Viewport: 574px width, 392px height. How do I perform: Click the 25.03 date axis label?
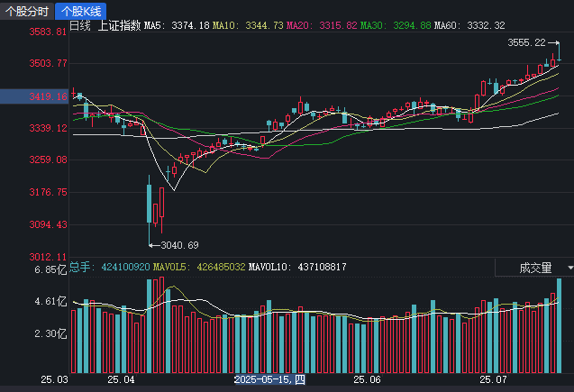(55, 379)
